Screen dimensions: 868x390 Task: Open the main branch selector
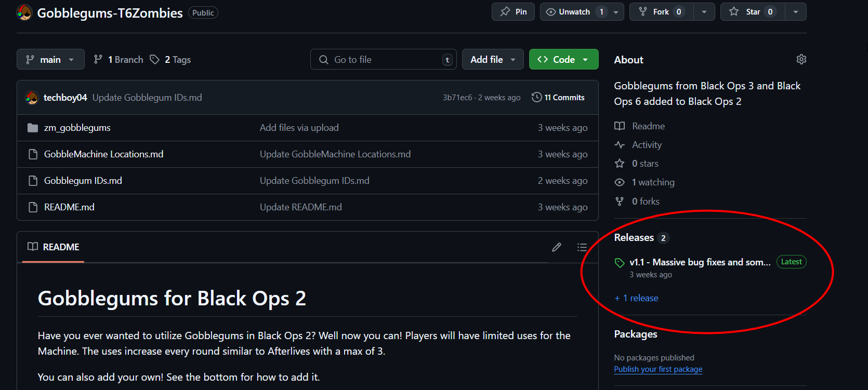click(x=50, y=60)
